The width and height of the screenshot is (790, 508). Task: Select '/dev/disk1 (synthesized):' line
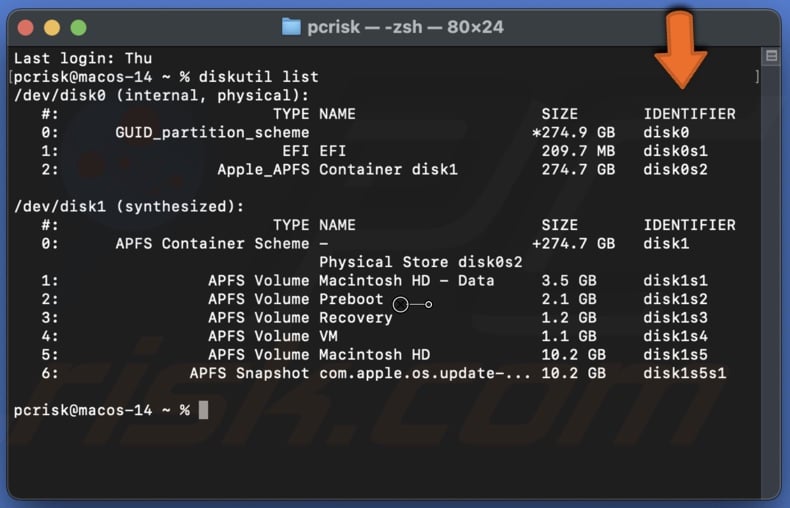129,207
